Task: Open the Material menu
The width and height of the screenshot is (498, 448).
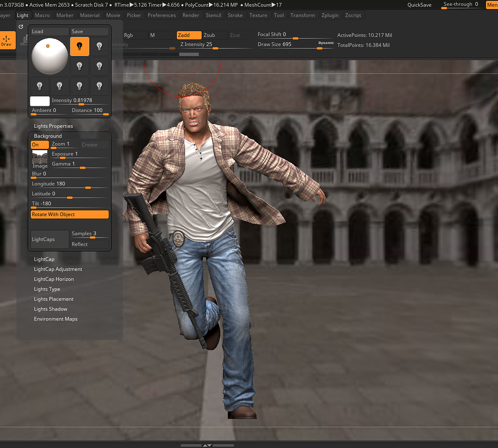Action: [90, 15]
